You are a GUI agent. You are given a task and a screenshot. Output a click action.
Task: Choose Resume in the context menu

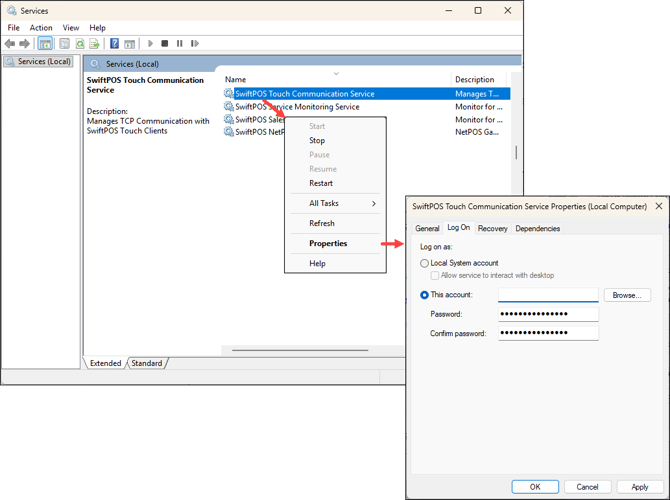[335, 169]
